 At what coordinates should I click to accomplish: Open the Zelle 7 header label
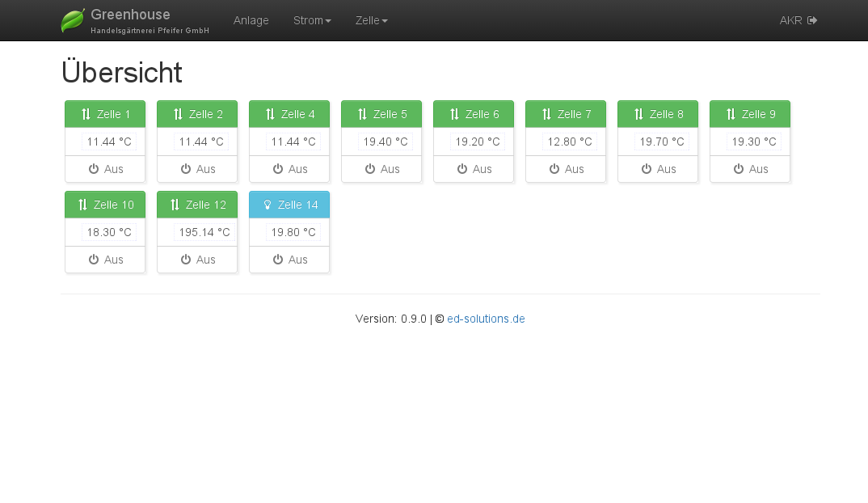pos(575,114)
